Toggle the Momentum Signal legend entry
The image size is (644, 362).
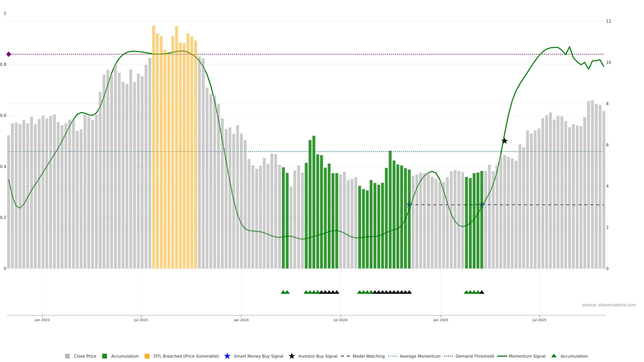pyautogui.click(x=527, y=356)
